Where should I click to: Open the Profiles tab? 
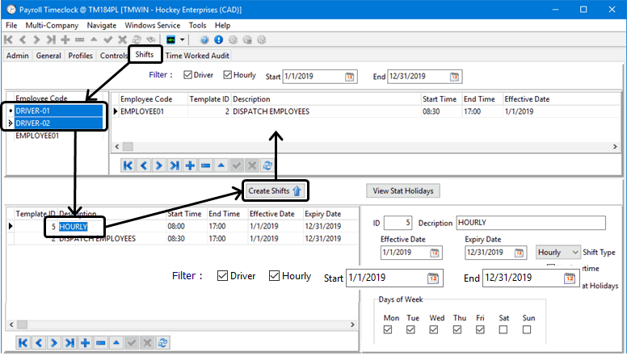[80, 56]
